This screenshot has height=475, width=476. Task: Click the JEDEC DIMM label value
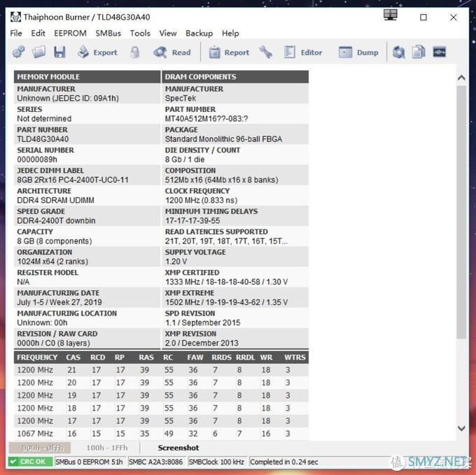73,180
